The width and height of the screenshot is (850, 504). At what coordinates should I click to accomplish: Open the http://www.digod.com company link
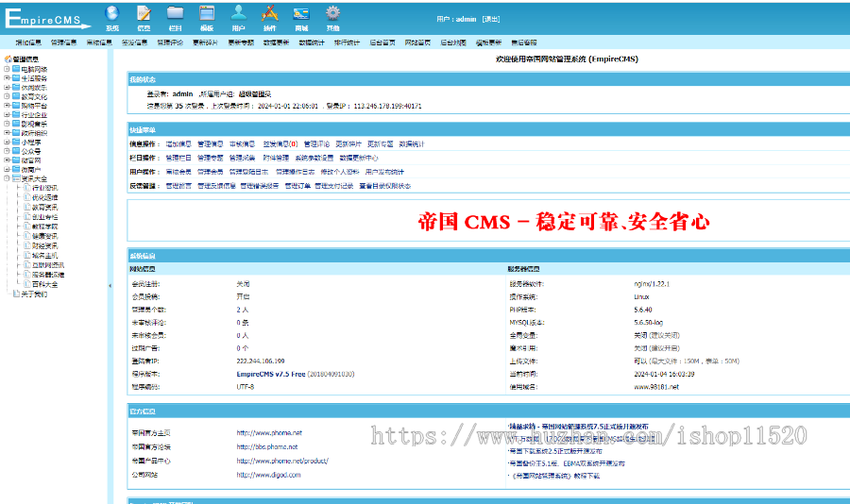click(268, 475)
